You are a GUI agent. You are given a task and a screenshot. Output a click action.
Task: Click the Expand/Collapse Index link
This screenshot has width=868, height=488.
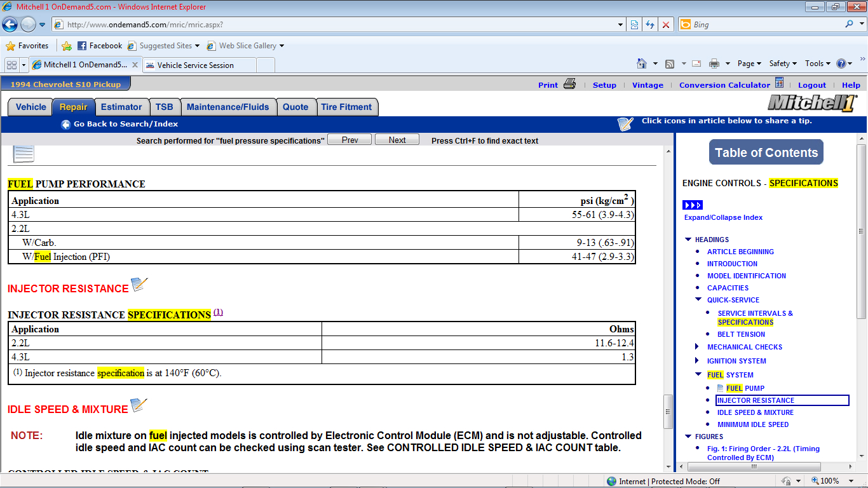point(723,217)
